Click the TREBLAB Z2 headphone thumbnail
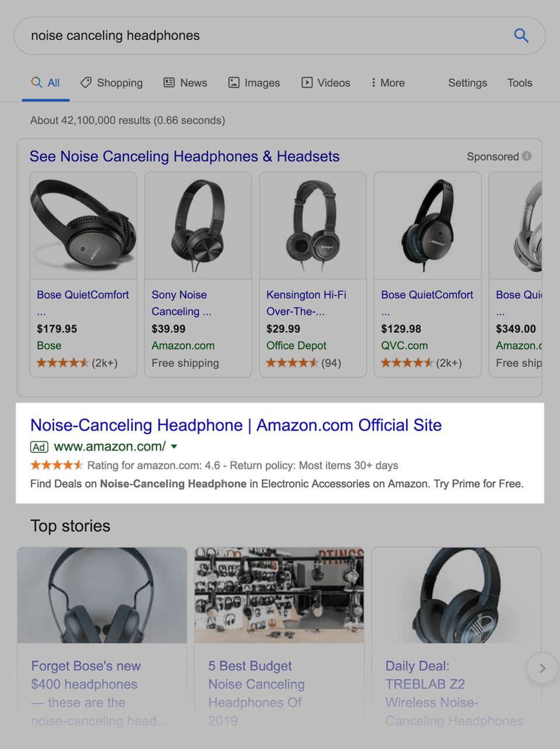The image size is (560, 749). (x=456, y=595)
